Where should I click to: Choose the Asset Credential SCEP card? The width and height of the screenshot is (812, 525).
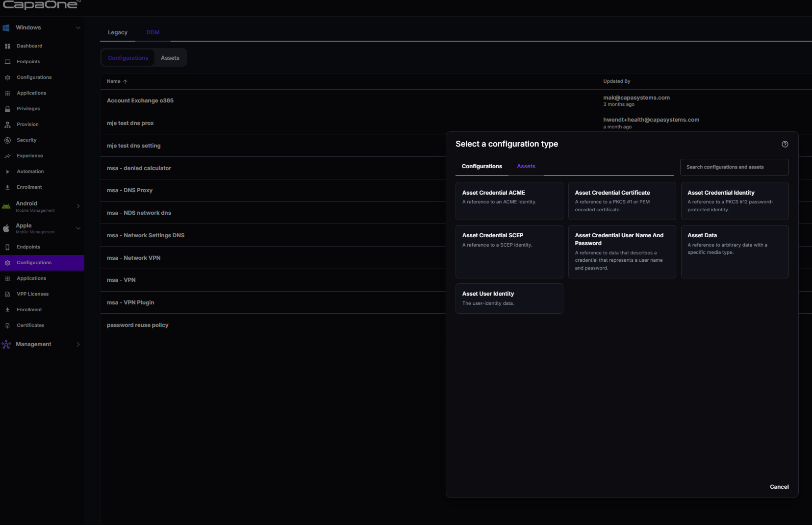point(509,251)
